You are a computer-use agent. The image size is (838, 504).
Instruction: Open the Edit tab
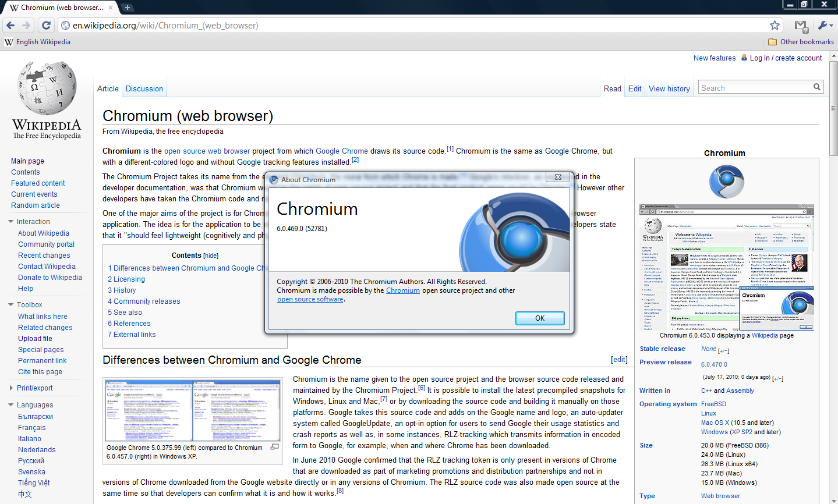click(x=635, y=88)
